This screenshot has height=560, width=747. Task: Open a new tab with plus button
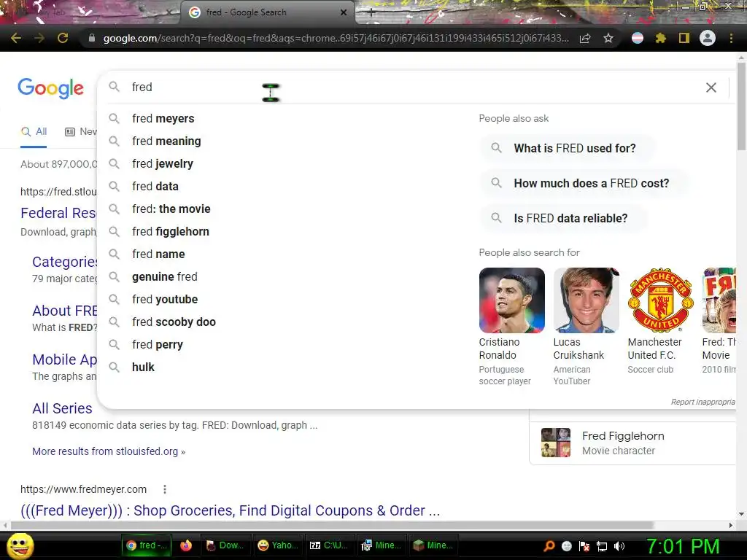click(371, 13)
